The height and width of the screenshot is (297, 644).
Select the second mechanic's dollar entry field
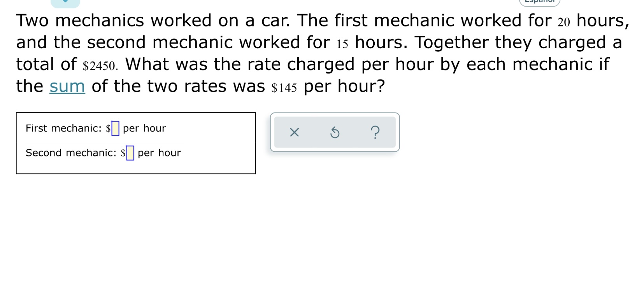(129, 153)
